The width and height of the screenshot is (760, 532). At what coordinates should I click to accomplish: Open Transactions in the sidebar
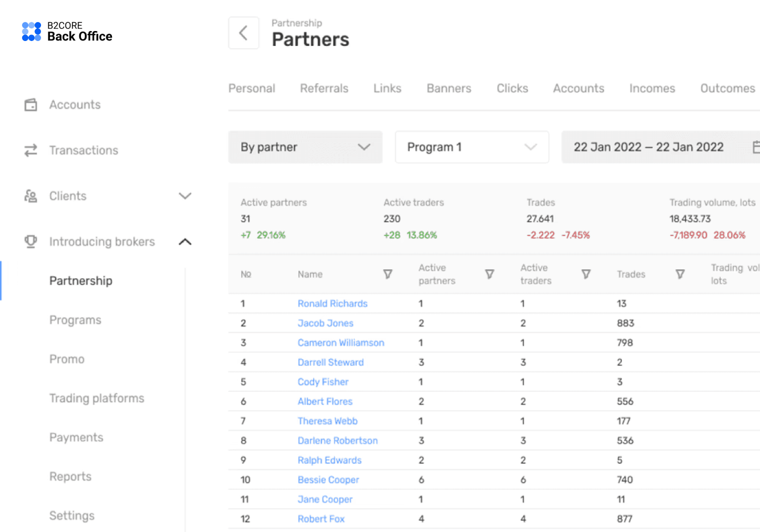[84, 150]
